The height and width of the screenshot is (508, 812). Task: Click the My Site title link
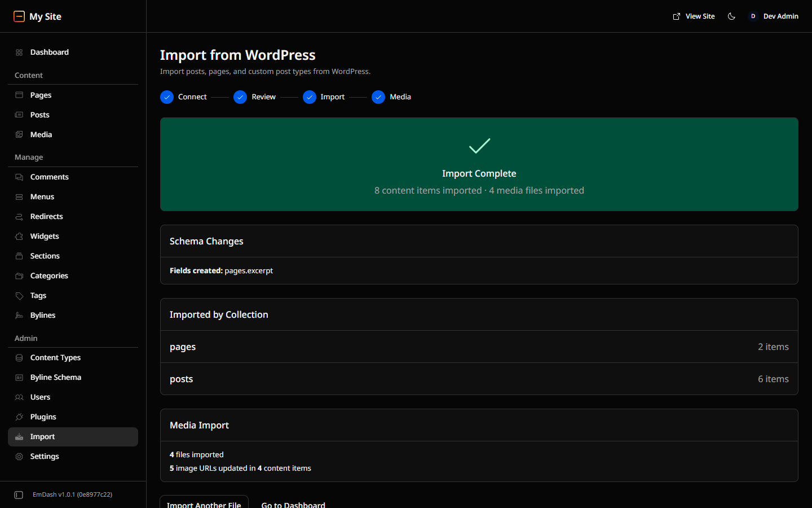(45, 16)
